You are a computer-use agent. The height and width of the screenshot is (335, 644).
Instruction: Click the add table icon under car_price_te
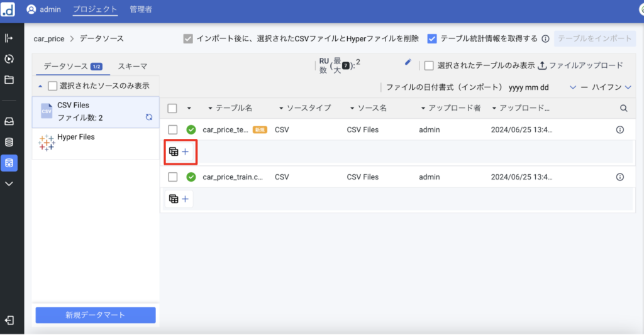179,151
